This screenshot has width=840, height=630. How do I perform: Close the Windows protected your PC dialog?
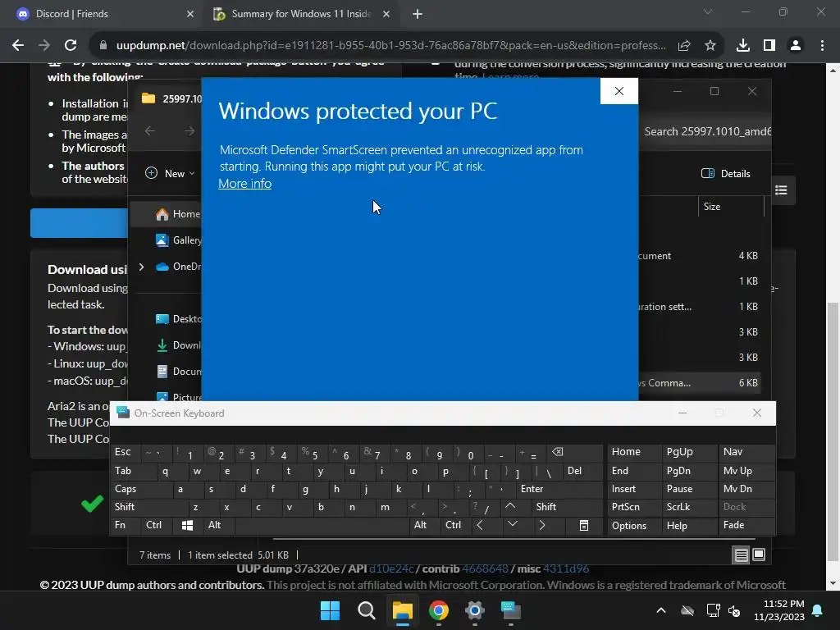(x=619, y=91)
